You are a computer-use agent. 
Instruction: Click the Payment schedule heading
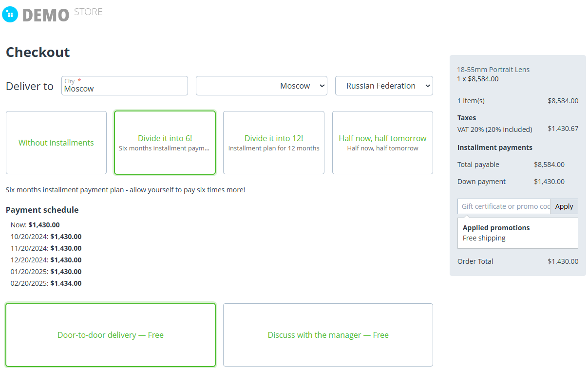pos(42,210)
